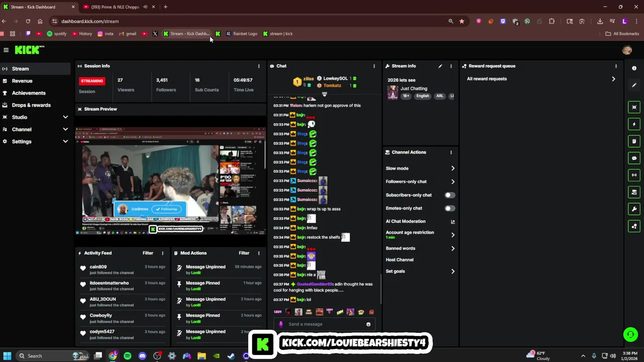The height and width of the screenshot is (362, 644).
Task: Open All reward requests
Action: 541,79
